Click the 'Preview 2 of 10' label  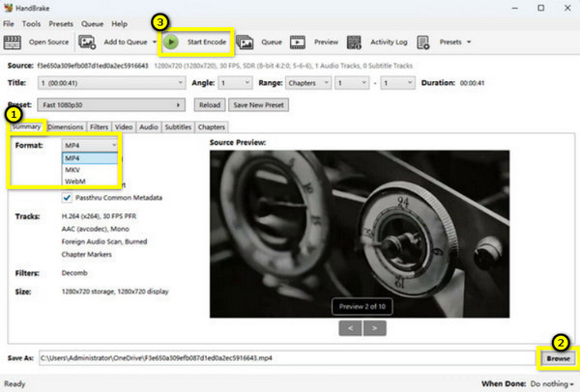362,306
